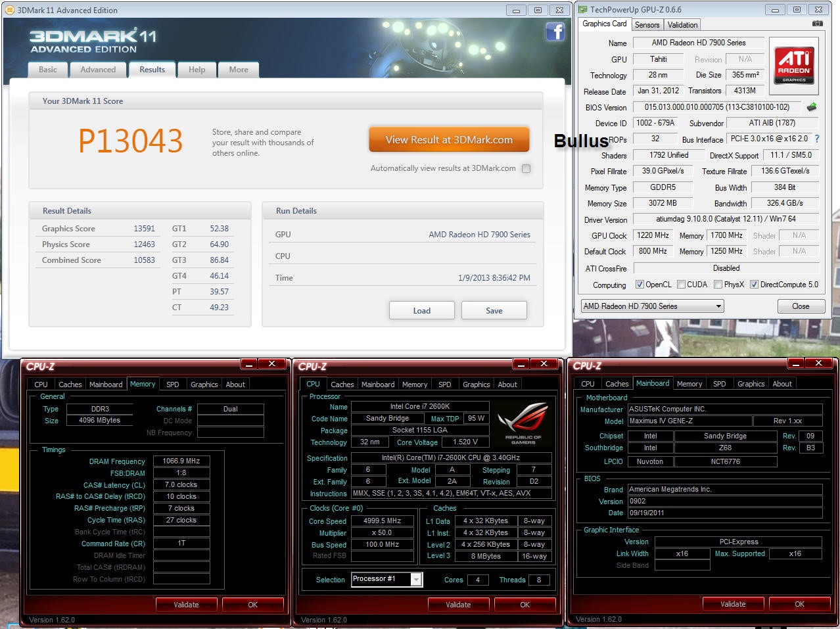Open the Processor #1 selection dropdown
This screenshot has height=629, width=840.
point(386,579)
